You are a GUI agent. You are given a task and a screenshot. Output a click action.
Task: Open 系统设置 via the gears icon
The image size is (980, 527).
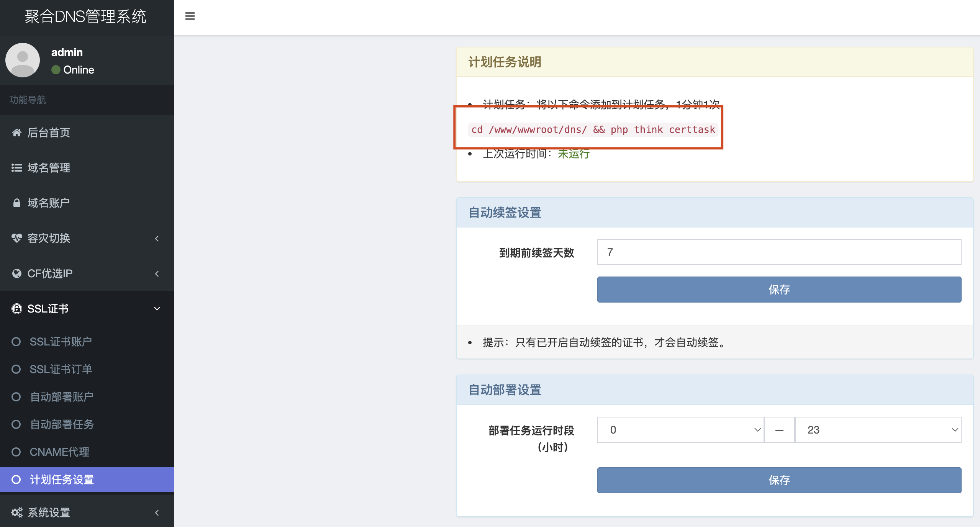click(17, 512)
